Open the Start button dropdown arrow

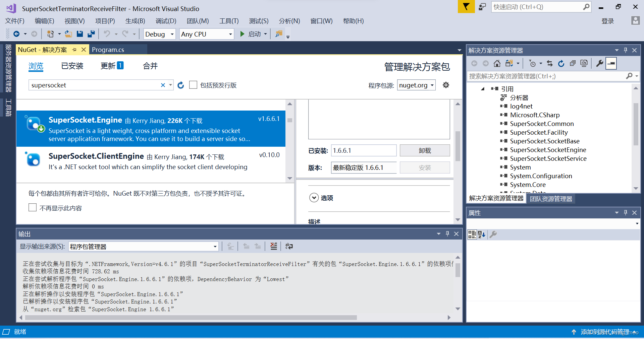pyautogui.click(x=265, y=34)
